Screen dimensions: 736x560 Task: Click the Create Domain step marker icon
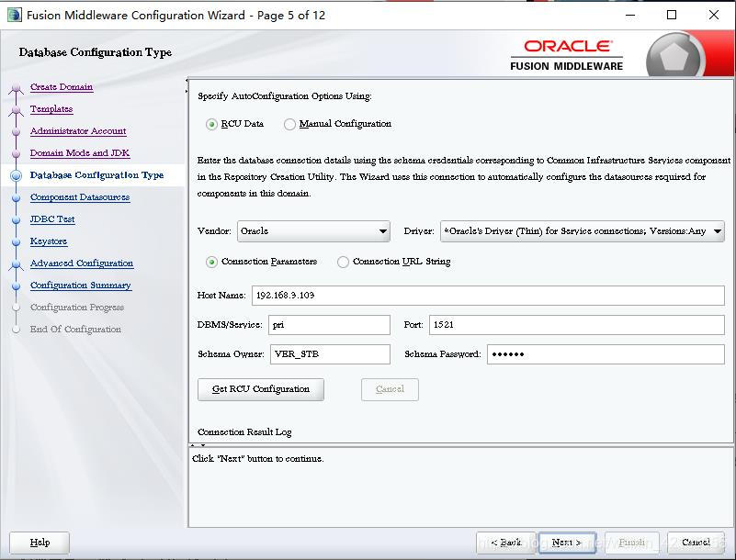pyautogui.click(x=16, y=88)
